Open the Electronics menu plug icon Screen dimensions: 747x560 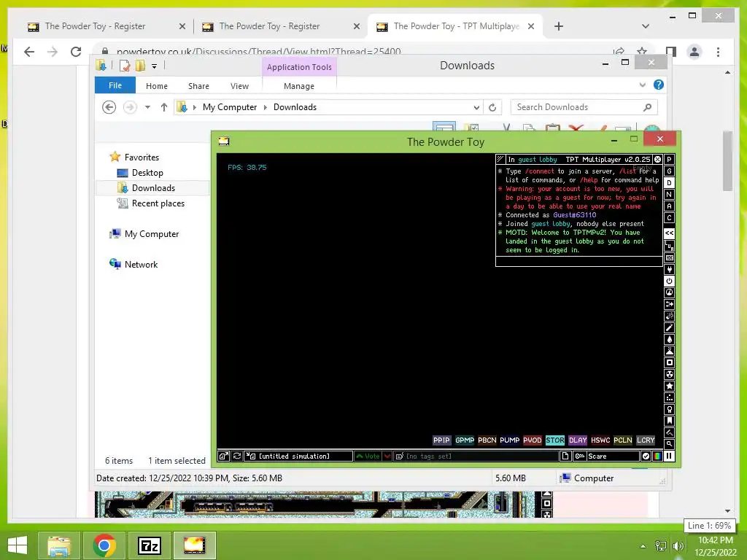669,270
